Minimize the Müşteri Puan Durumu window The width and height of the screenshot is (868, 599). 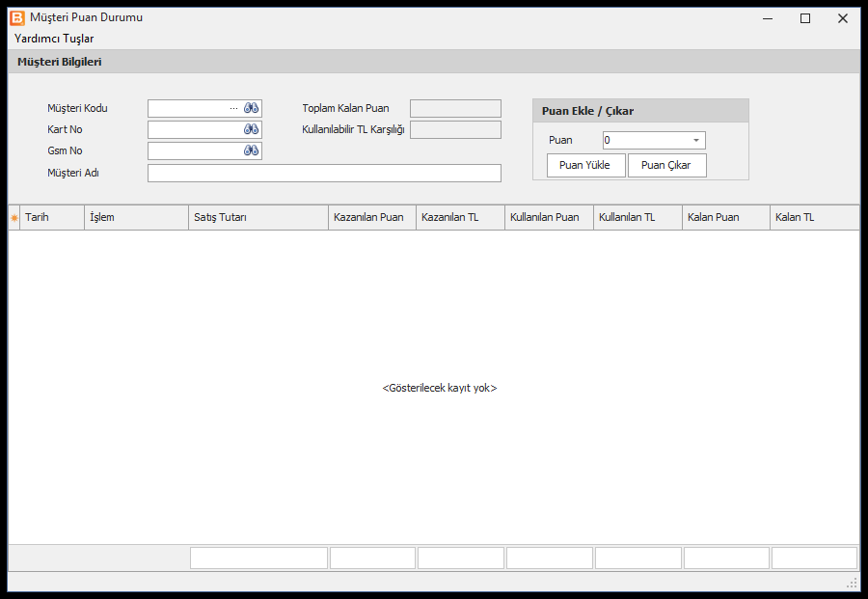tap(768, 19)
